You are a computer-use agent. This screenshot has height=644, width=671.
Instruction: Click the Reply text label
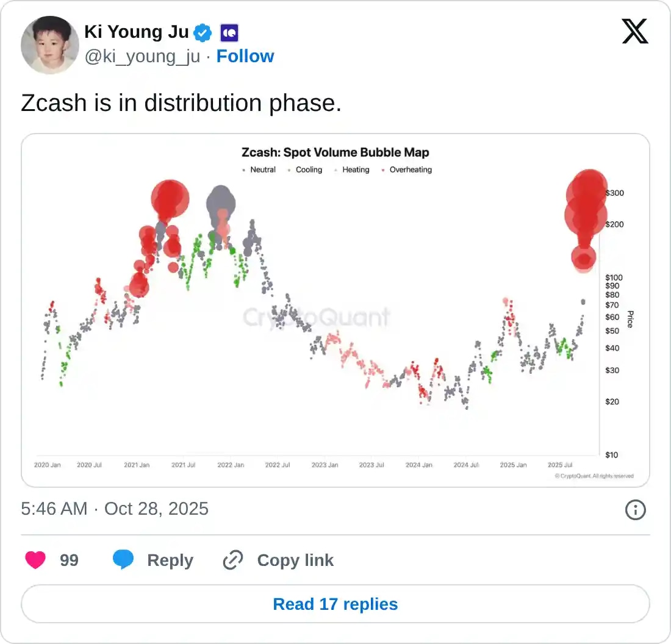click(170, 560)
